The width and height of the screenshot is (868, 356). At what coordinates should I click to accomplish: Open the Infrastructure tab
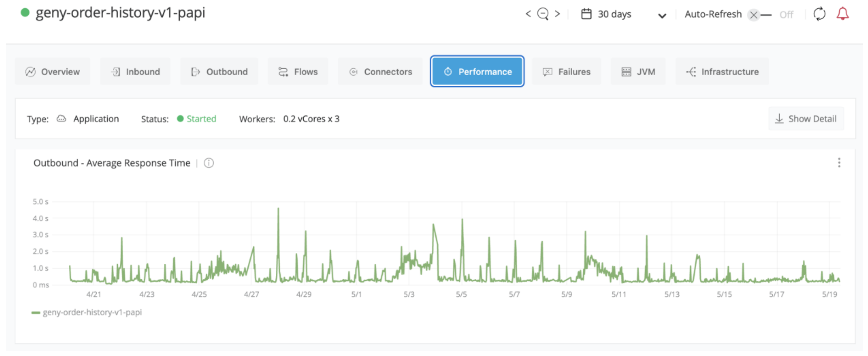click(x=722, y=71)
